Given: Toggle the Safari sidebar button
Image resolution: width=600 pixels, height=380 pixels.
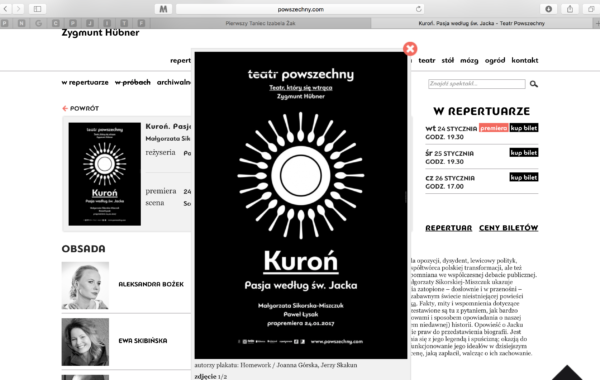Looking at the screenshot, I should 37,9.
